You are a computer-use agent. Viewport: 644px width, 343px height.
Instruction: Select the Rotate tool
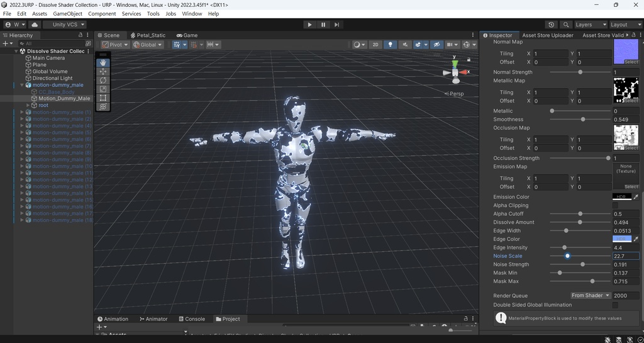point(103,80)
